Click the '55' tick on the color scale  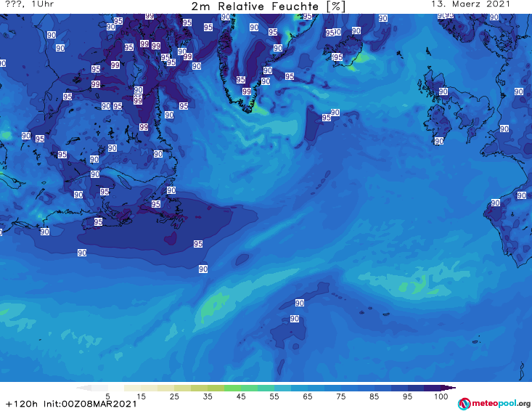274,396
